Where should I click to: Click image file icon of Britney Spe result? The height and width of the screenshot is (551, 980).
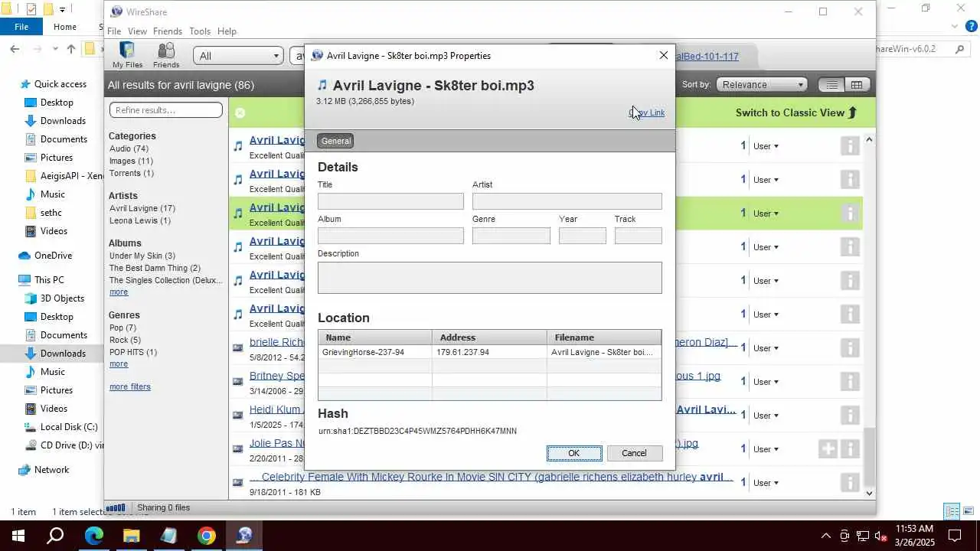(x=238, y=381)
